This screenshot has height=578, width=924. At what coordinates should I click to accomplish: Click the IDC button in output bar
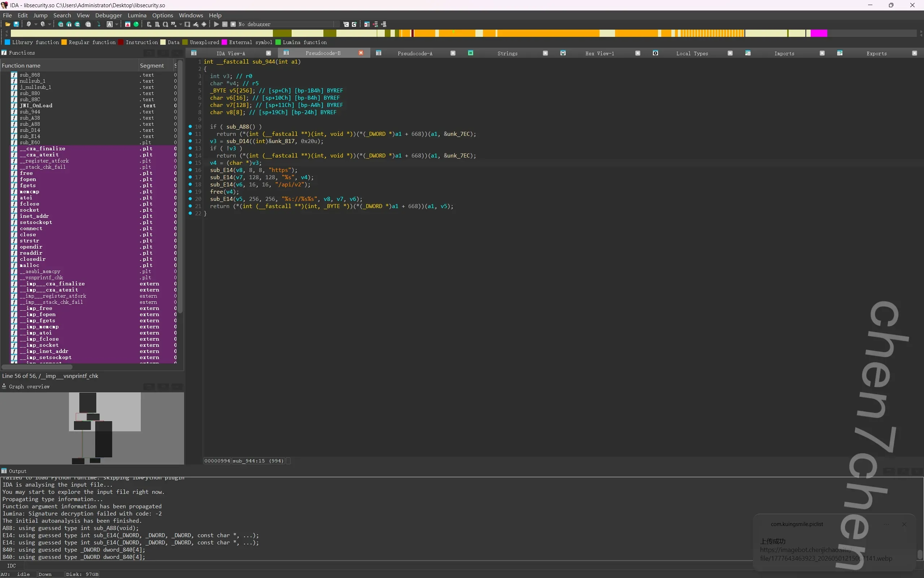pos(12,566)
